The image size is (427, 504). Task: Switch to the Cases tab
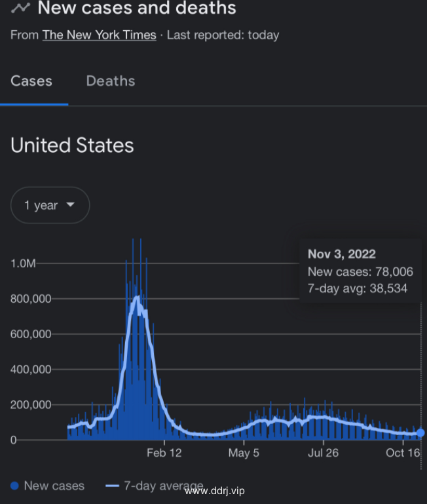(31, 81)
